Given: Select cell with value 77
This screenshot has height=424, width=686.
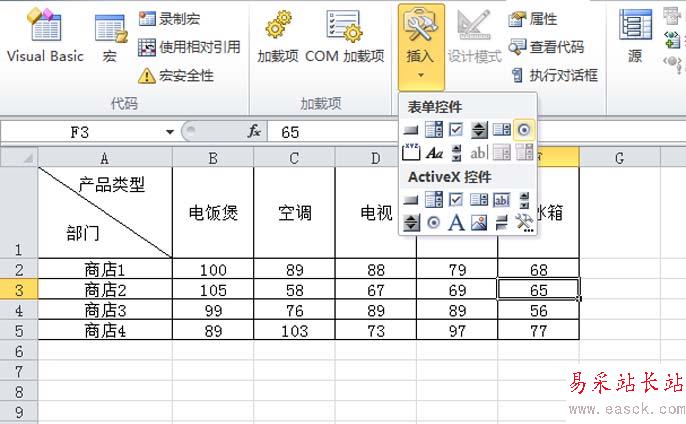Looking at the screenshot, I should pos(539,330).
